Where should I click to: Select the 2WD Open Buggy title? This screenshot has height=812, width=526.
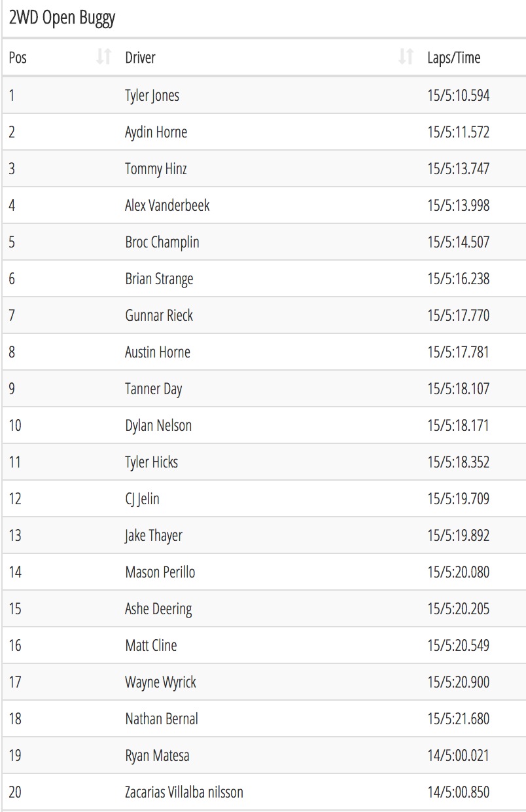[62, 18]
